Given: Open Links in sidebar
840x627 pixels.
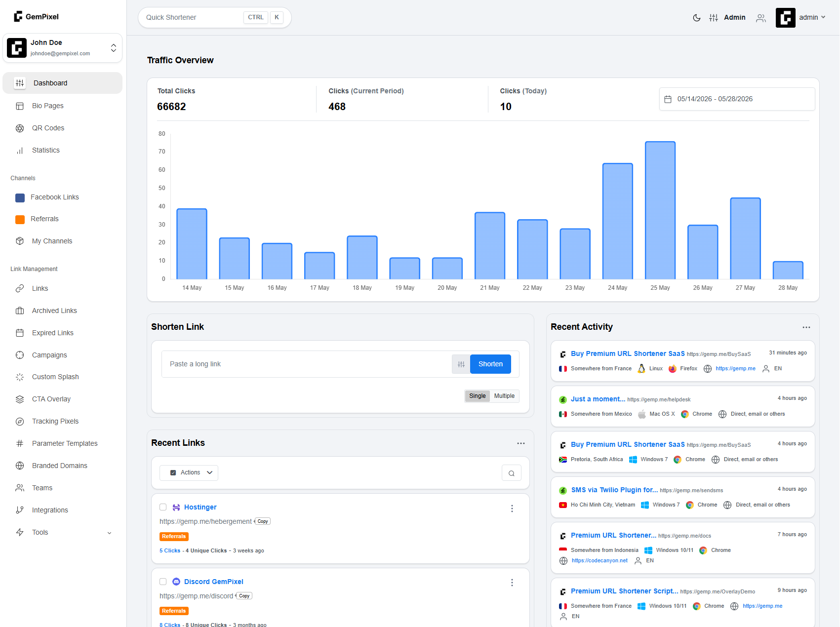Looking at the screenshot, I should point(40,288).
